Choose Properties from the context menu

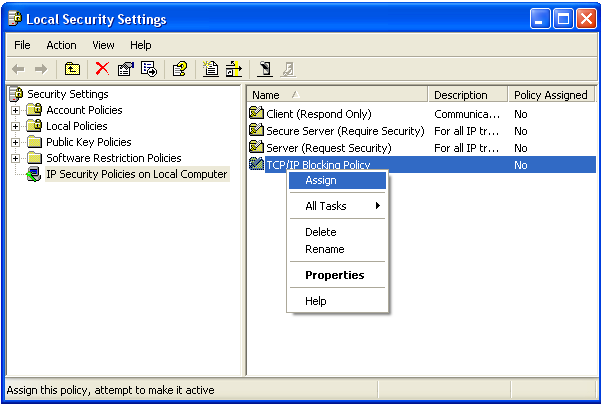tap(337, 275)
